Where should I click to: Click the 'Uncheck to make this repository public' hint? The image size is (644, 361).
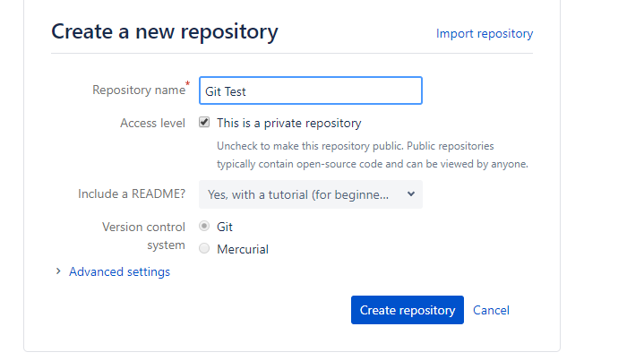click(373, 155)
